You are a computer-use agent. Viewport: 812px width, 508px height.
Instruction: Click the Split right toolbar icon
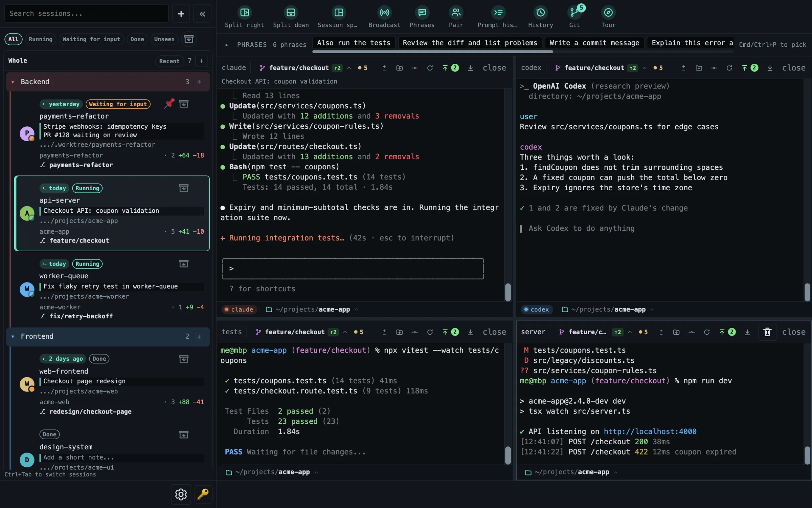(244, 17)
